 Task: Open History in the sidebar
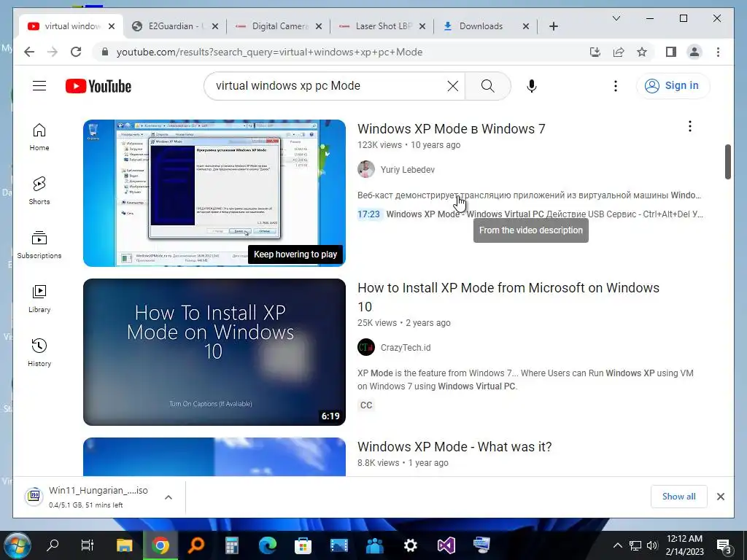(39, 352)
